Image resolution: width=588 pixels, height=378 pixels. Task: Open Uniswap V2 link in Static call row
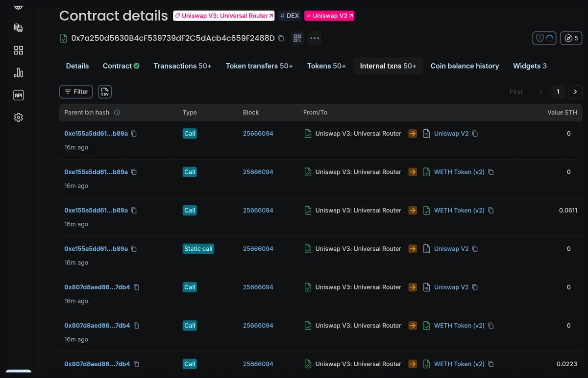[451, 249]
